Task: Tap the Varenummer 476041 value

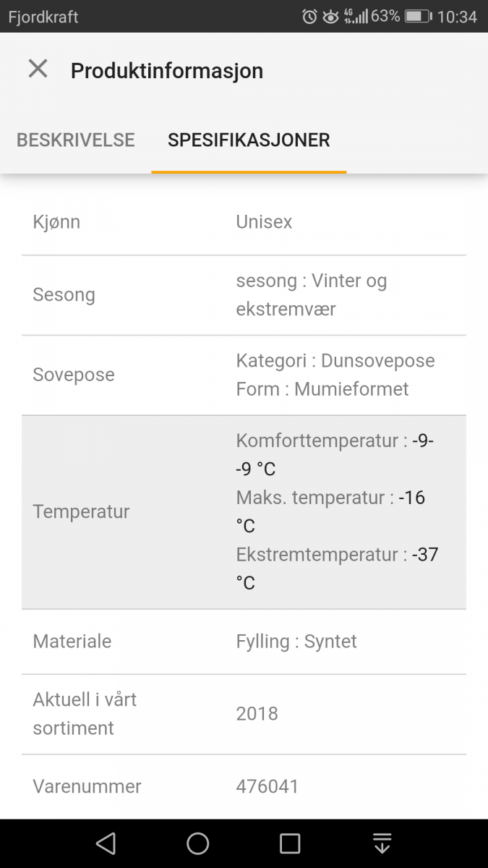Action: click(x=267, y=786)
